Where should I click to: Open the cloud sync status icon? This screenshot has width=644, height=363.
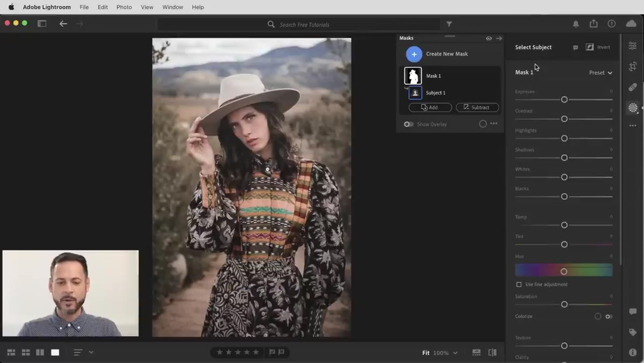pos(631,24)
